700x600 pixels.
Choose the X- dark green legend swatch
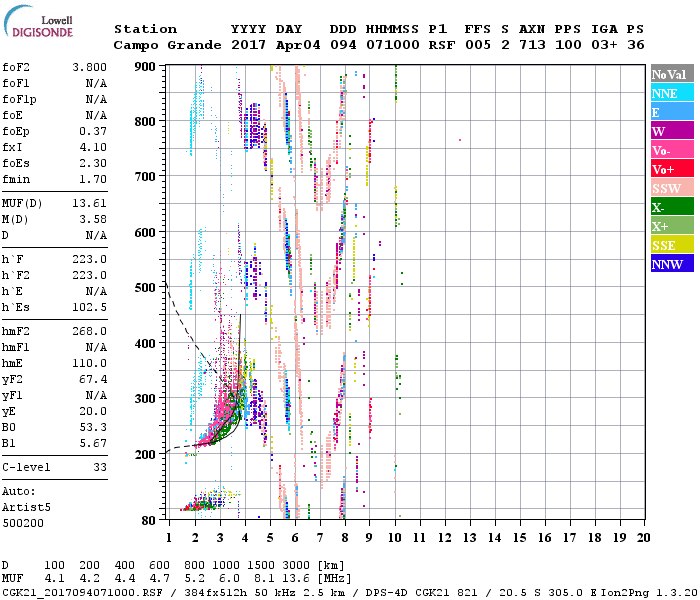click(x=672, y=207)
